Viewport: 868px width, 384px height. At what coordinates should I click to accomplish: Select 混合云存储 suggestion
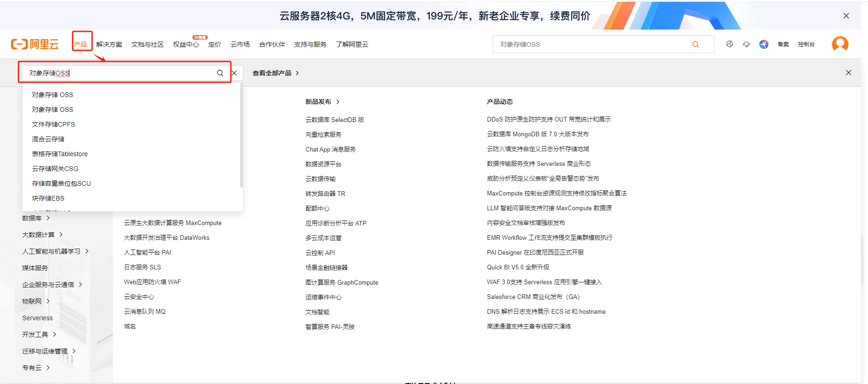tap(48, 139)
